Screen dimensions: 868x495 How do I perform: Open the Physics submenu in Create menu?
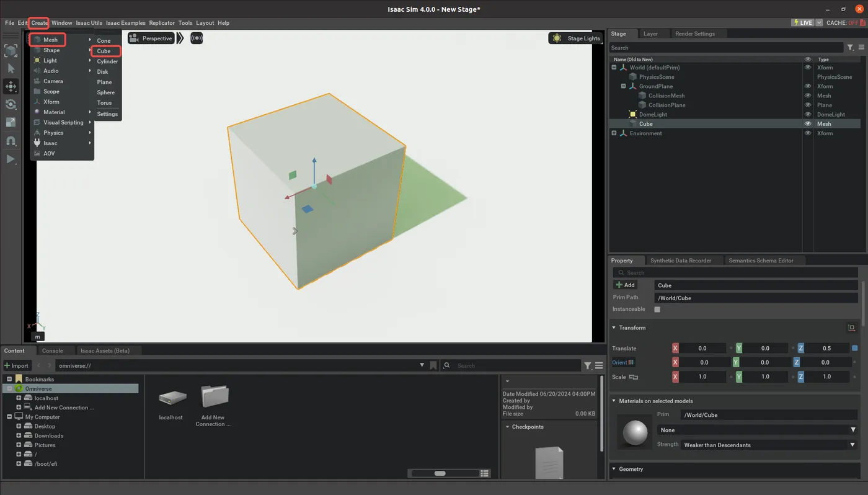point(62,133)
